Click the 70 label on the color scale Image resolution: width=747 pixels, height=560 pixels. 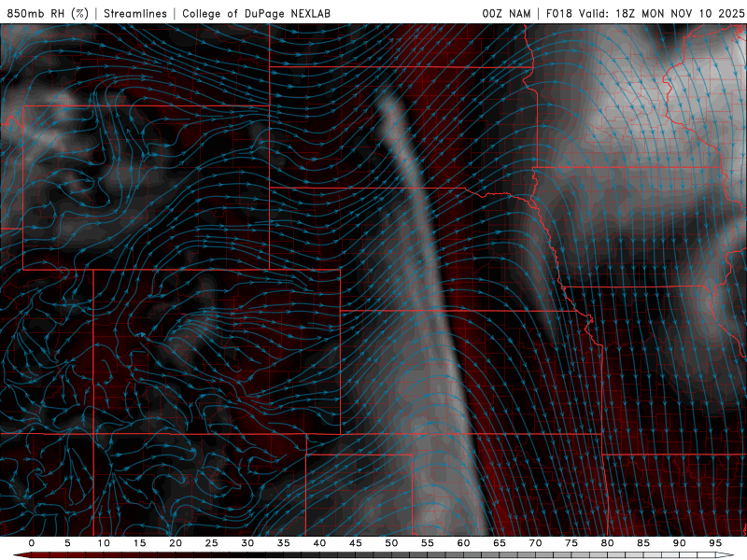[x=535, y=543]
